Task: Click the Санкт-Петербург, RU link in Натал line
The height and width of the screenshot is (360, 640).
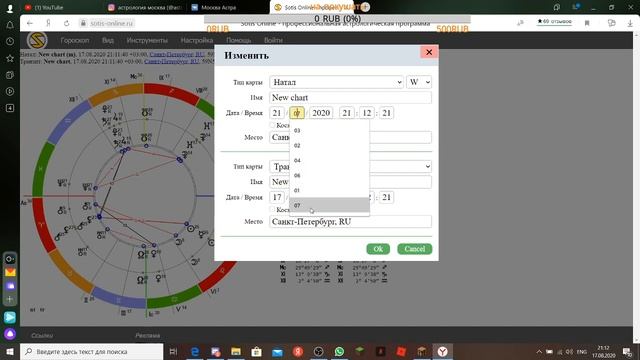Action: tap(177, 54)
